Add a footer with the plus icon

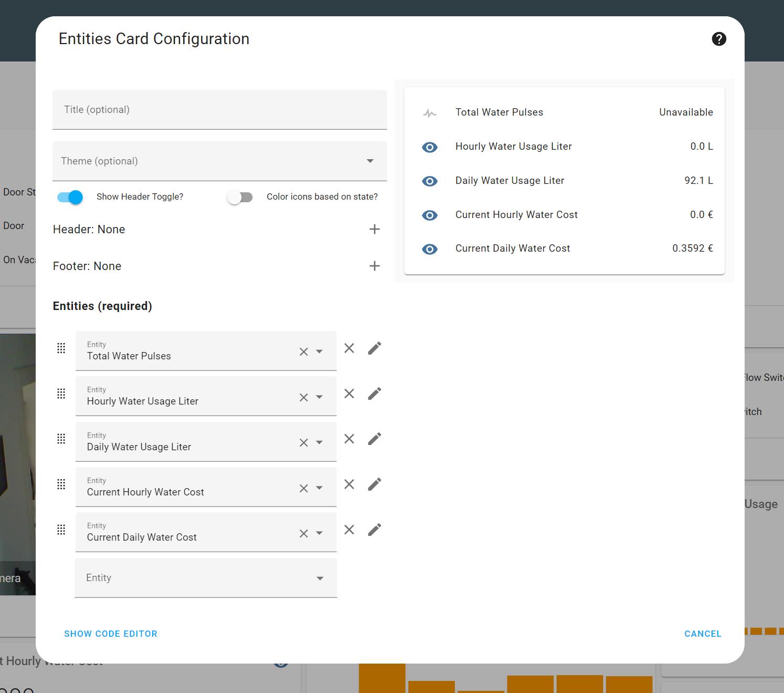click(374, 266)
